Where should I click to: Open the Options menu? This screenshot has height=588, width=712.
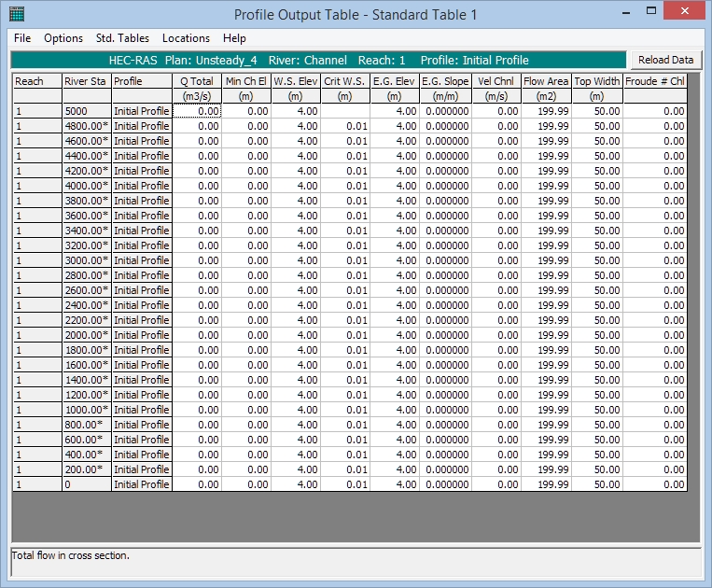pyautogui.click(x=63, y=38)
